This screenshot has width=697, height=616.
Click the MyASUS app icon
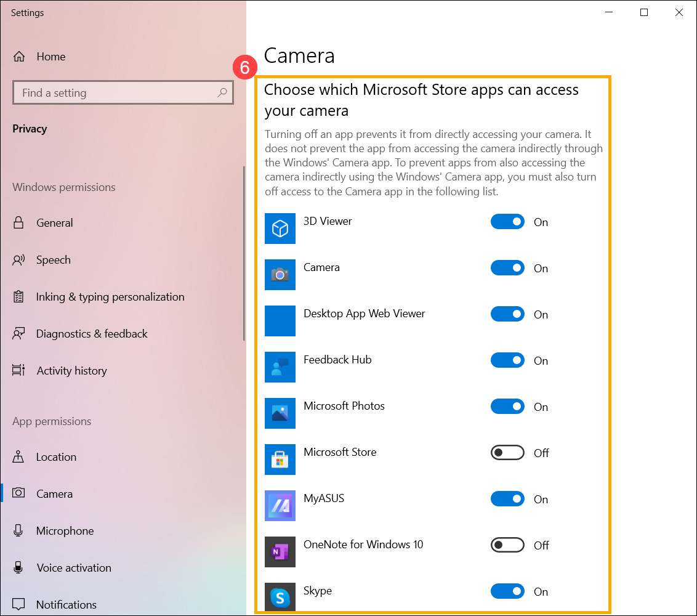click(x=280, y=506)
